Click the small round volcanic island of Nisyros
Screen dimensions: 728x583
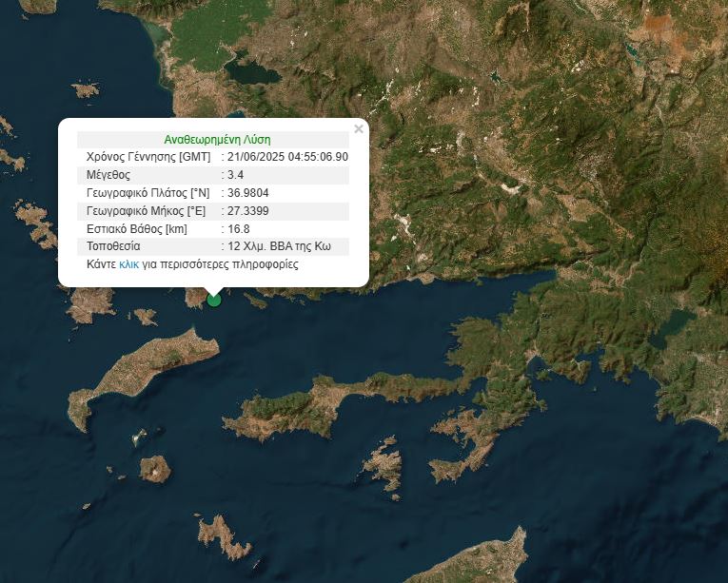click(x=154, y=468)
